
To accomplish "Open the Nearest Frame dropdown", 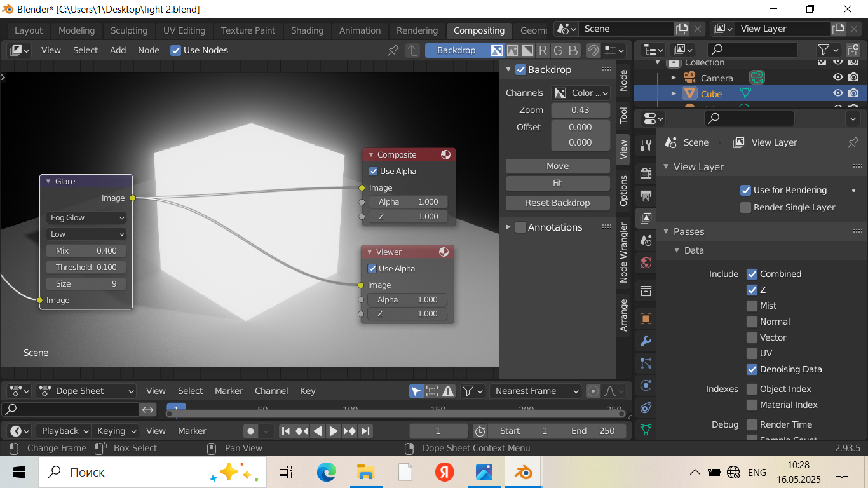I will (536, 391).
